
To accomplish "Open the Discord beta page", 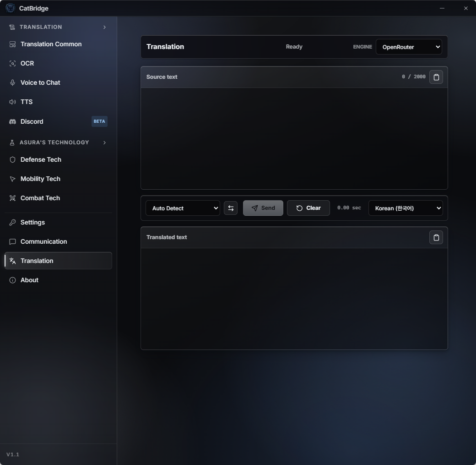I will pos(58,121).
